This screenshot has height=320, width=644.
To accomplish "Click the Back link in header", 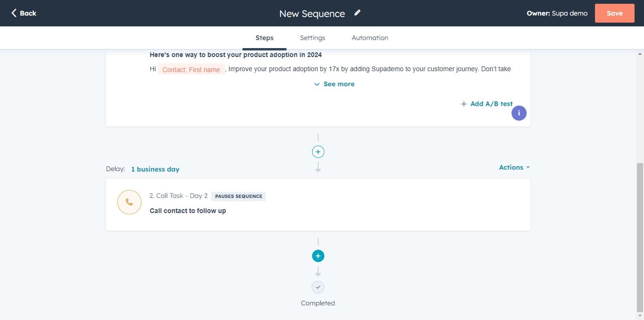I will [x=28, y=13].
